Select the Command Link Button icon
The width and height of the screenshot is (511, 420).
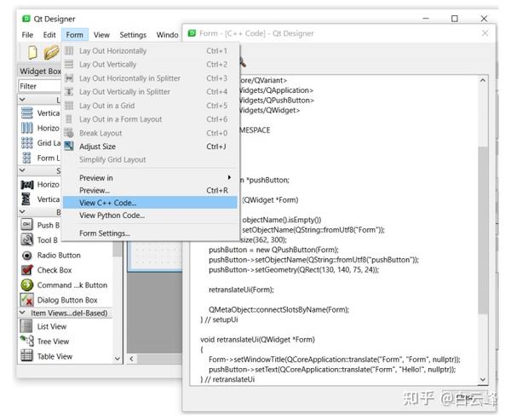(x=26, y=285)
